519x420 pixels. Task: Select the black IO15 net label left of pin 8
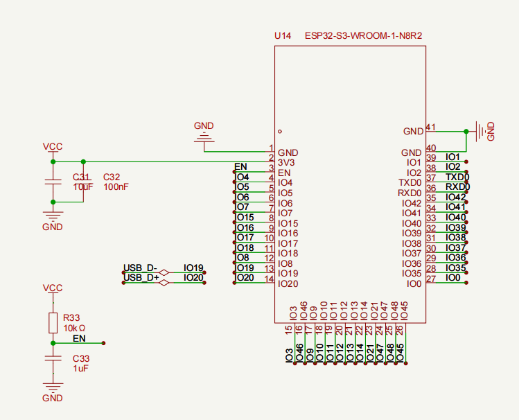tap(245, 218)
